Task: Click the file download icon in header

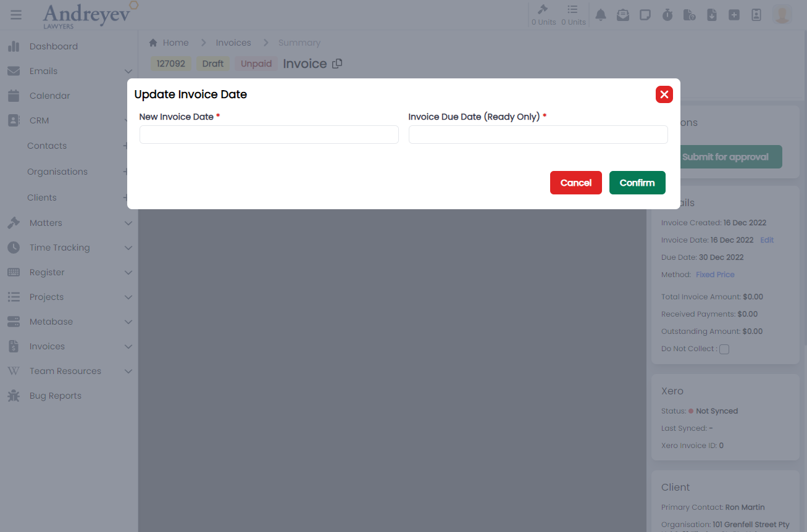Action: (x=711, y=15)
